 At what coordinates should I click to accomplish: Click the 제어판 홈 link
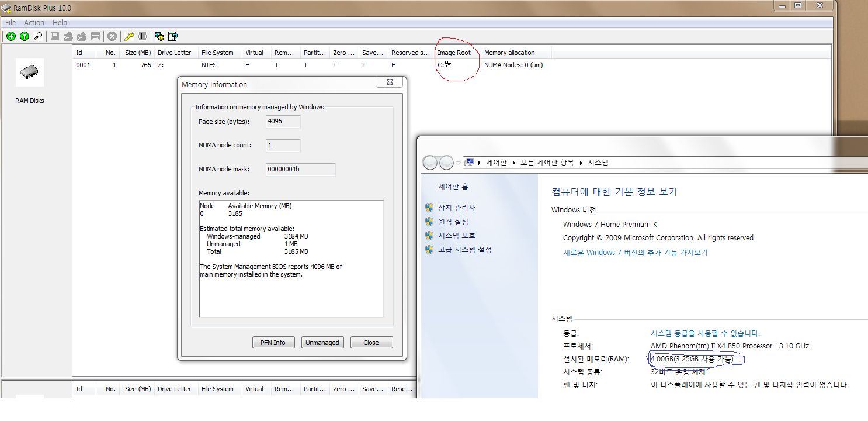pos(453,187)
